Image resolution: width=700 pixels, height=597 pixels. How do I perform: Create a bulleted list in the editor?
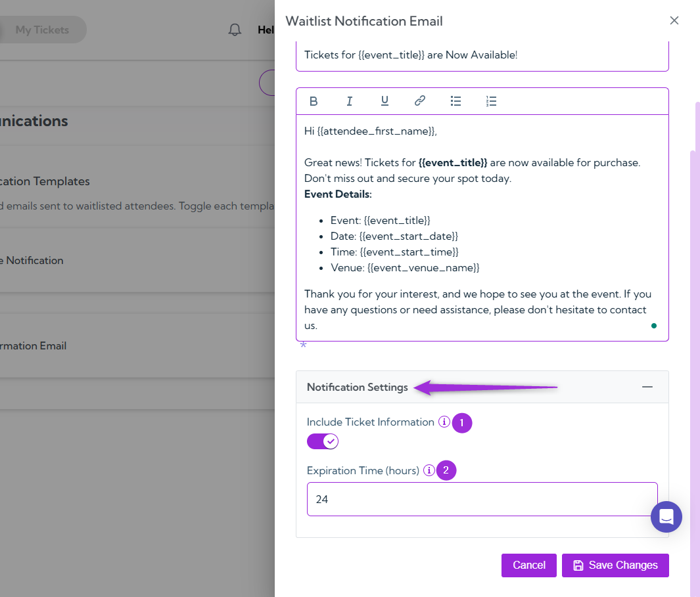click(x=455, y=100)
